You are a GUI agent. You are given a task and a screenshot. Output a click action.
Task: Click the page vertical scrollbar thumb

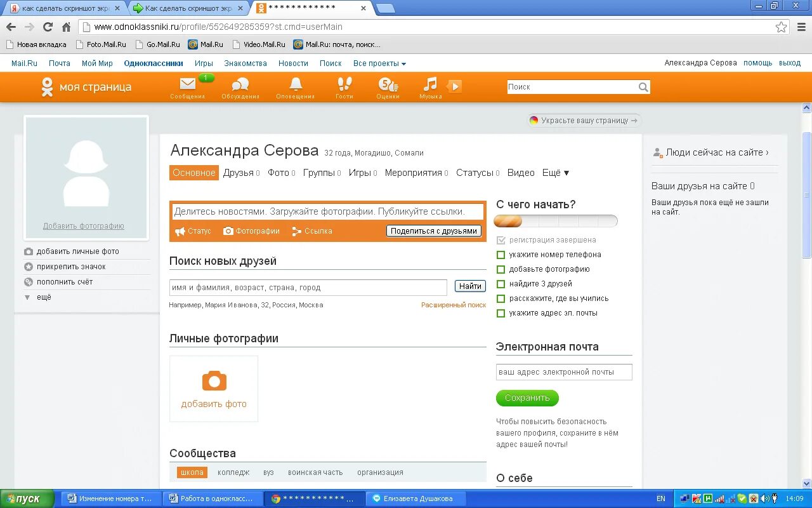coord(806,195)
